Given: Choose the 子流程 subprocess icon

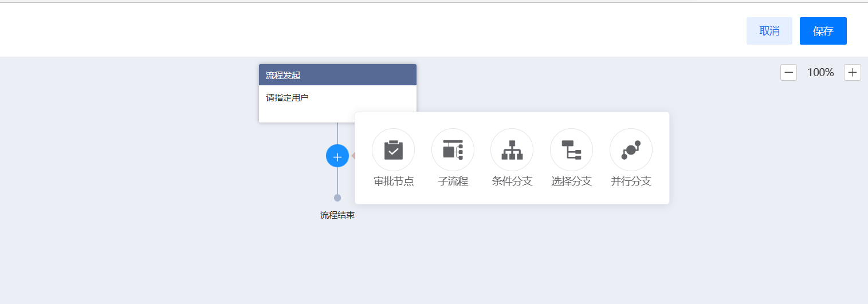Looking at the screenshot, I should click(453, 150).
